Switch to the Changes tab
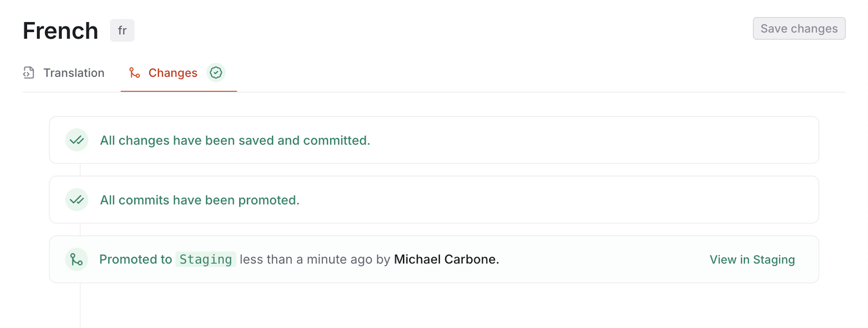 coord(173,73)
